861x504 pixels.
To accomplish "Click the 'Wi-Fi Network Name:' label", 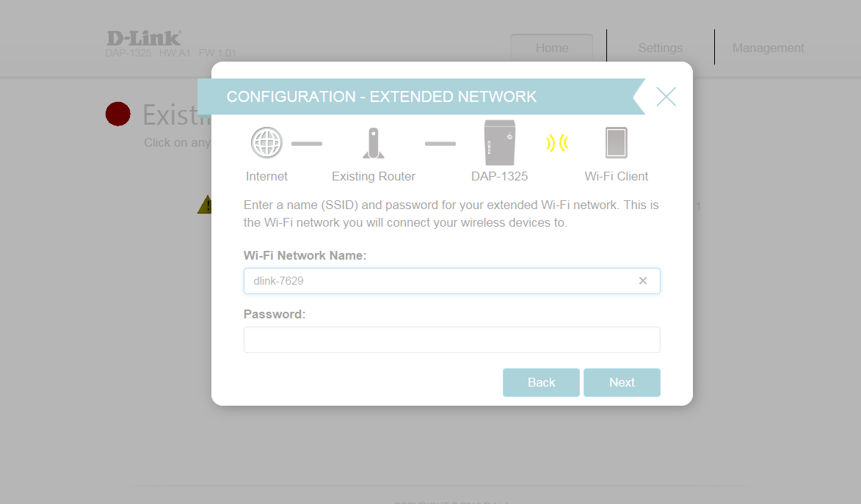I will click(305, 255).
